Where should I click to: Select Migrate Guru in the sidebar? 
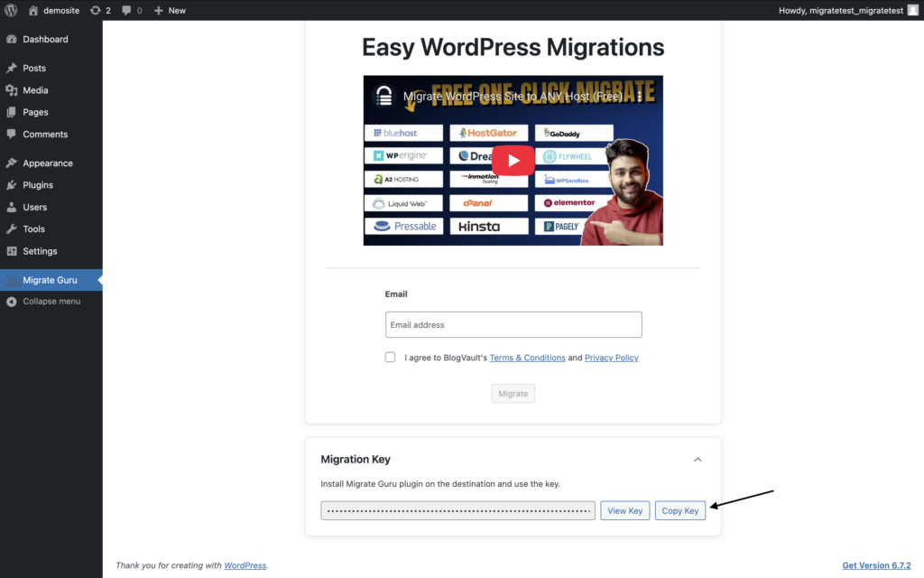[50, 280]
